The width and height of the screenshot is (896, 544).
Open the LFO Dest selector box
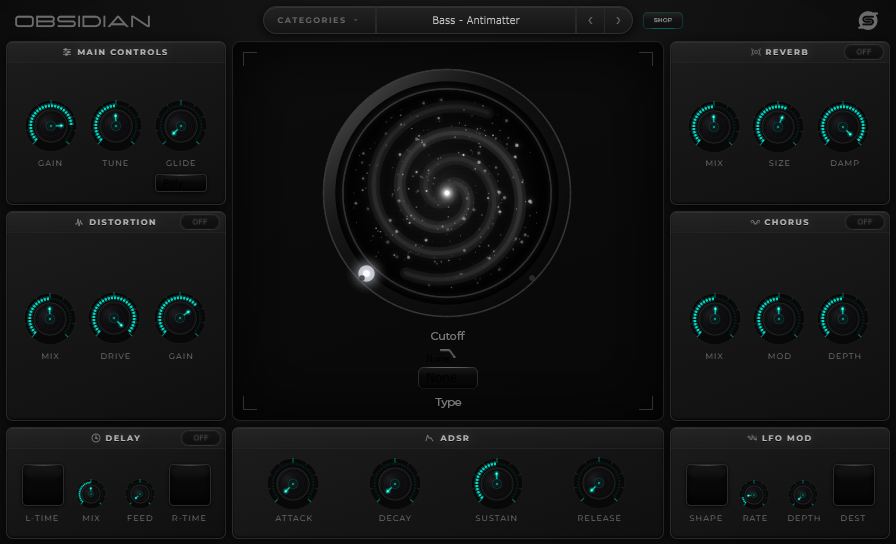[x=853, y=485]
